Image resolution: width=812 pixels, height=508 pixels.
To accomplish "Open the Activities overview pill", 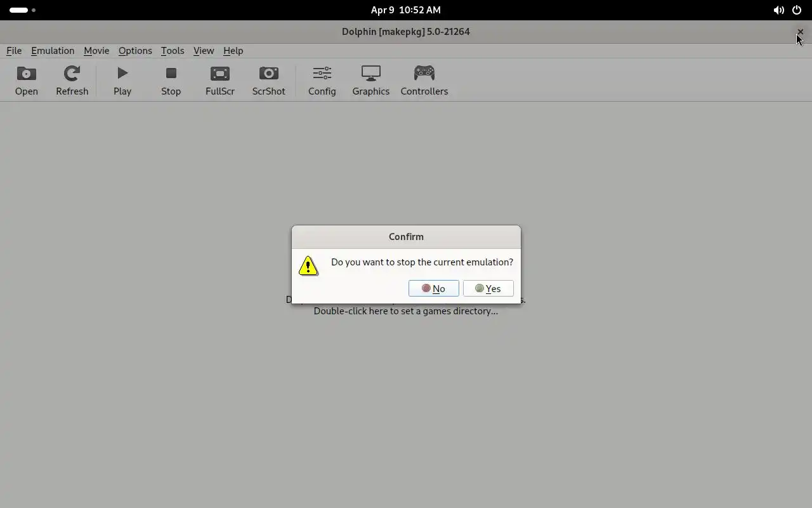I will pyautogui.click(x=23, y=10).
